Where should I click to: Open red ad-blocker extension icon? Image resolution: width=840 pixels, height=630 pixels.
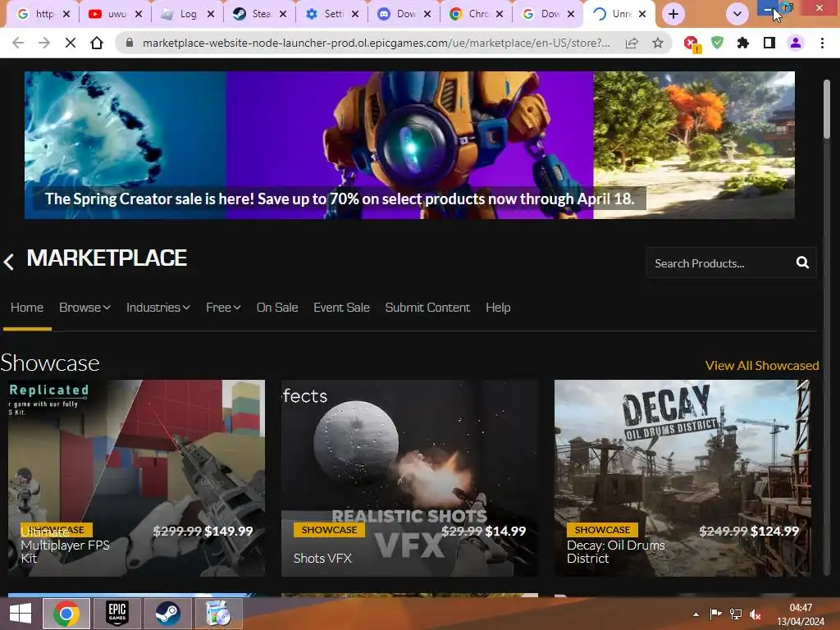click(x=692, y=44)
